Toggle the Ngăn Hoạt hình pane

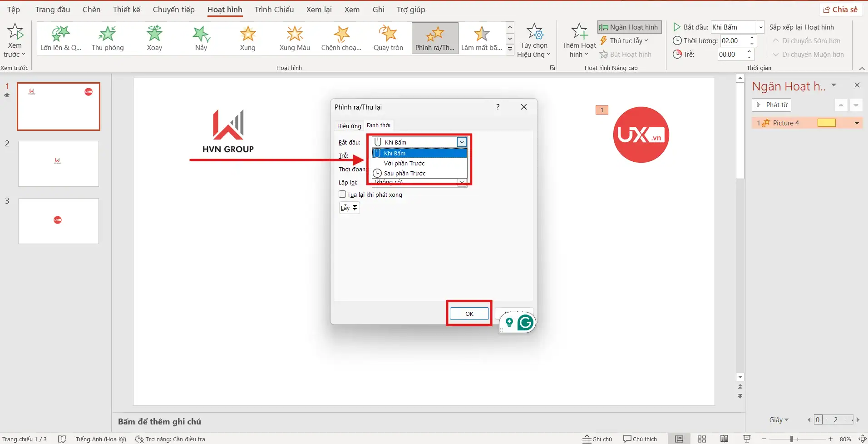click(x=630, y=27)
